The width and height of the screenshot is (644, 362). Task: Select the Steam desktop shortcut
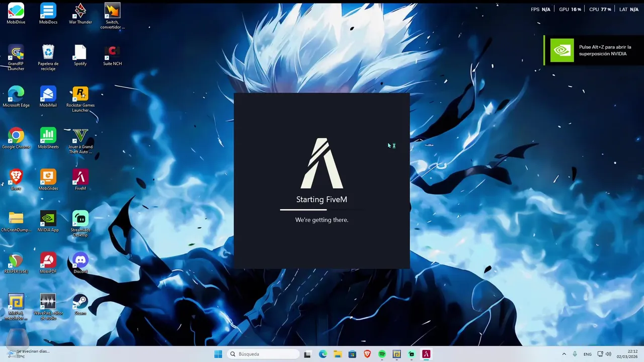click(80, 305)
